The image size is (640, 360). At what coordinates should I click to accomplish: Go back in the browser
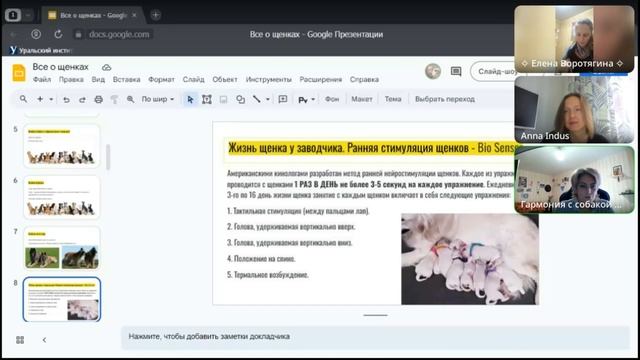coord(13,35)
